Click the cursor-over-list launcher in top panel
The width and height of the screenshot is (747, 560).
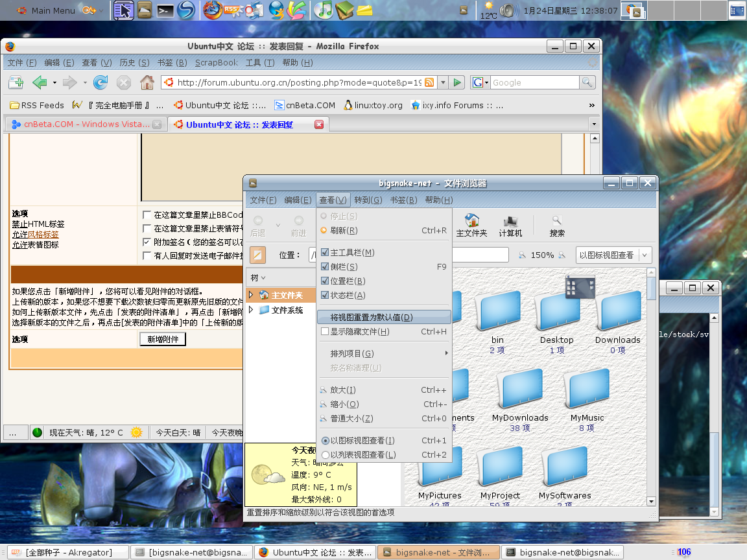pyautogui.click(x=124, y=10)
